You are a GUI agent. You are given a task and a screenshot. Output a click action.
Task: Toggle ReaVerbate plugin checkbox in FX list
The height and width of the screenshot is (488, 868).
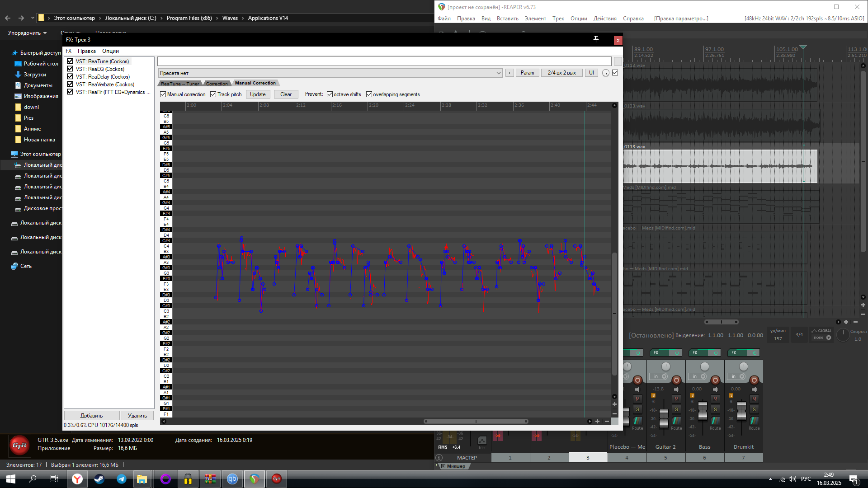(70, 84)
